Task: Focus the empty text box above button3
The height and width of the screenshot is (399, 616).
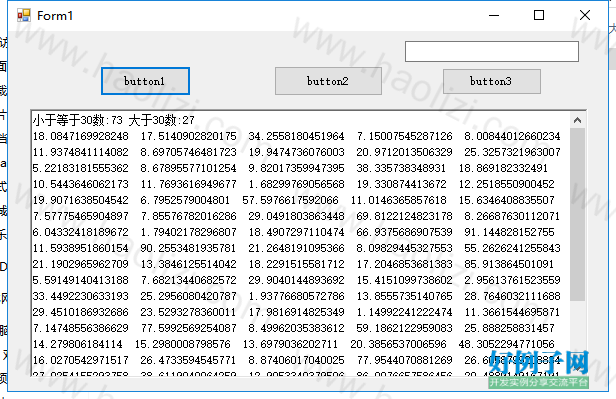Action: click(x=492, y=51)
